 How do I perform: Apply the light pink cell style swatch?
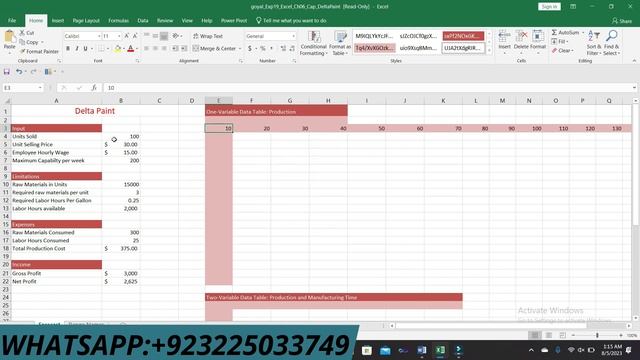pos(375,48)
